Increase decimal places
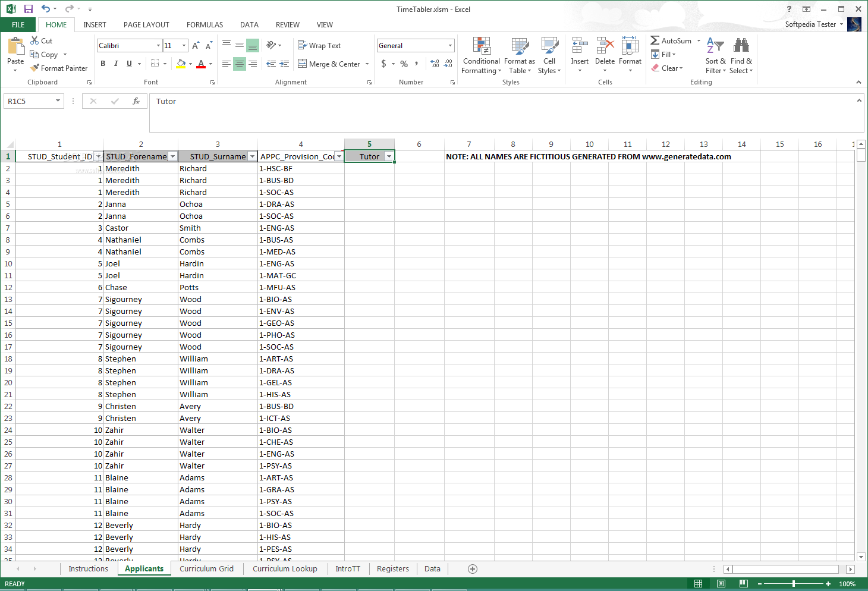 pyautogui.click(x=435, y=64)
